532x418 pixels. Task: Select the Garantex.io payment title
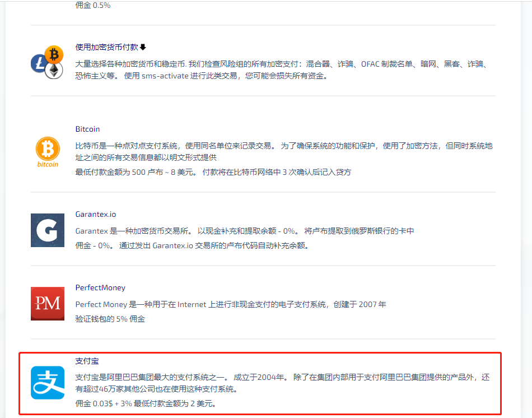[95, 214]
